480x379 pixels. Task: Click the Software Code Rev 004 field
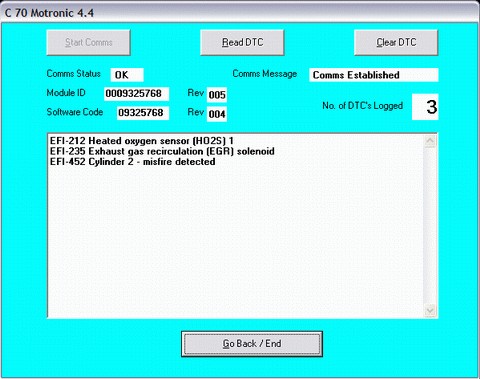point(217,114)
